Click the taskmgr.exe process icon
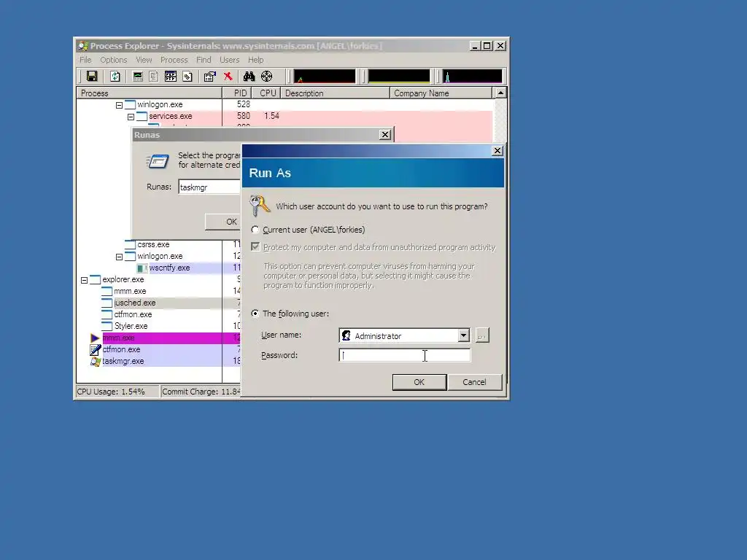 click(96, 362)
